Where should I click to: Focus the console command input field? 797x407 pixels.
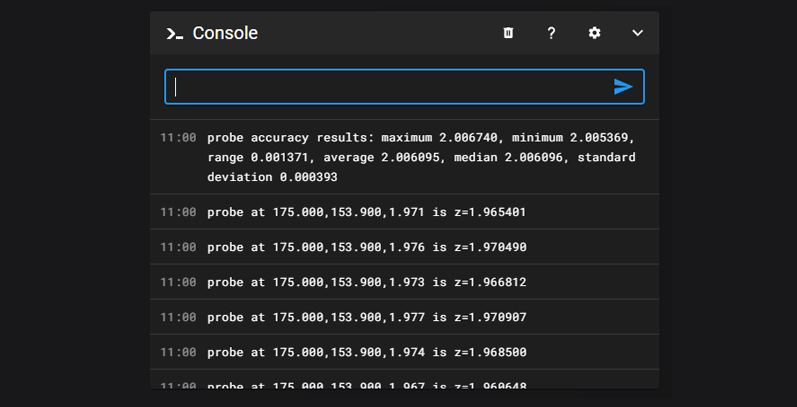[x=390, y=87]
